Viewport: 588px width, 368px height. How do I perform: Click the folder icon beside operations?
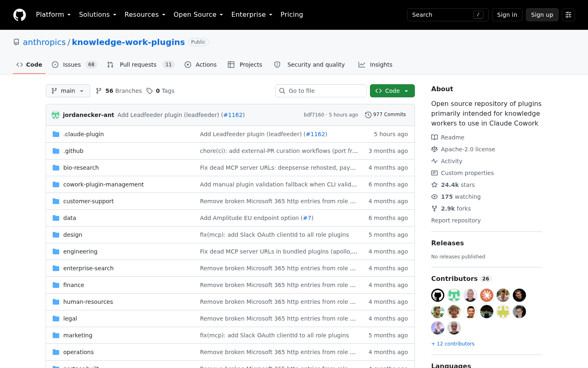click(56, 352)
